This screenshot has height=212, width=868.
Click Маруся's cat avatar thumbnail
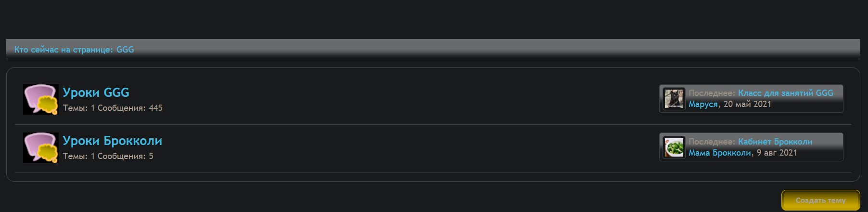(x=674, y=99)
